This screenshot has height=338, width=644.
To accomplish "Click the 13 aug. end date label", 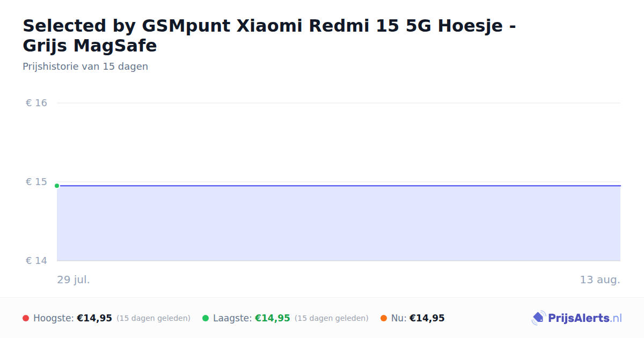I will [x=600, y=280].
